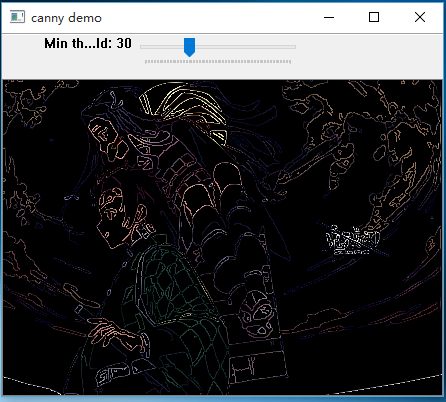Click the 'Min th...ld: 30' label

[x=88, y=43]
